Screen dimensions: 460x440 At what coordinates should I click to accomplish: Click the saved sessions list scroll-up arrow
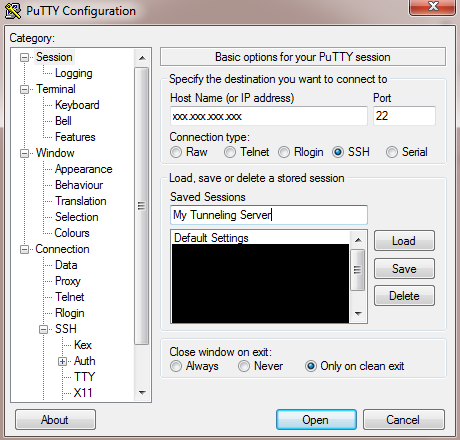(358, 240)
